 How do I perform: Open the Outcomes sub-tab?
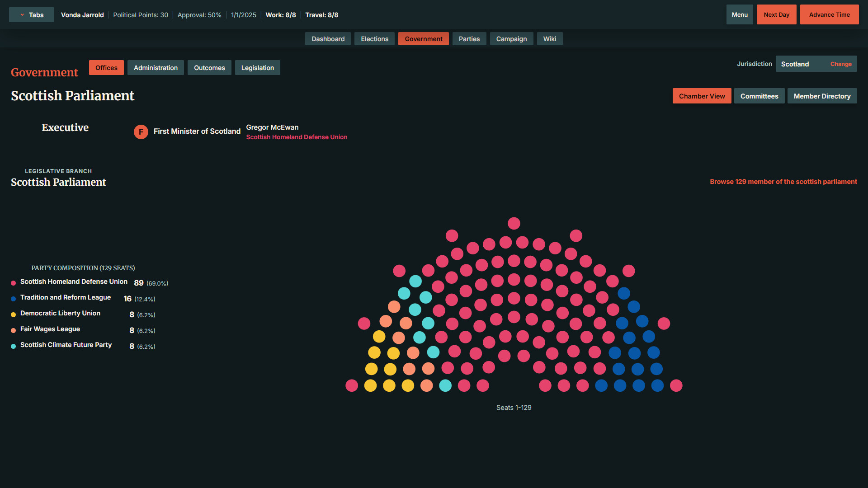[x=209, y=68]
